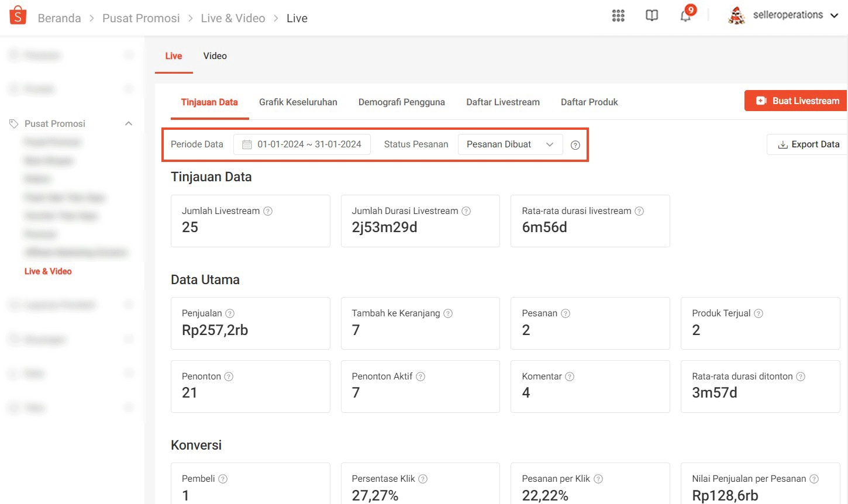The image size is (848, 504).
Task: Click the info icon next to Produk Terjual
Action: tap(759, 313)
